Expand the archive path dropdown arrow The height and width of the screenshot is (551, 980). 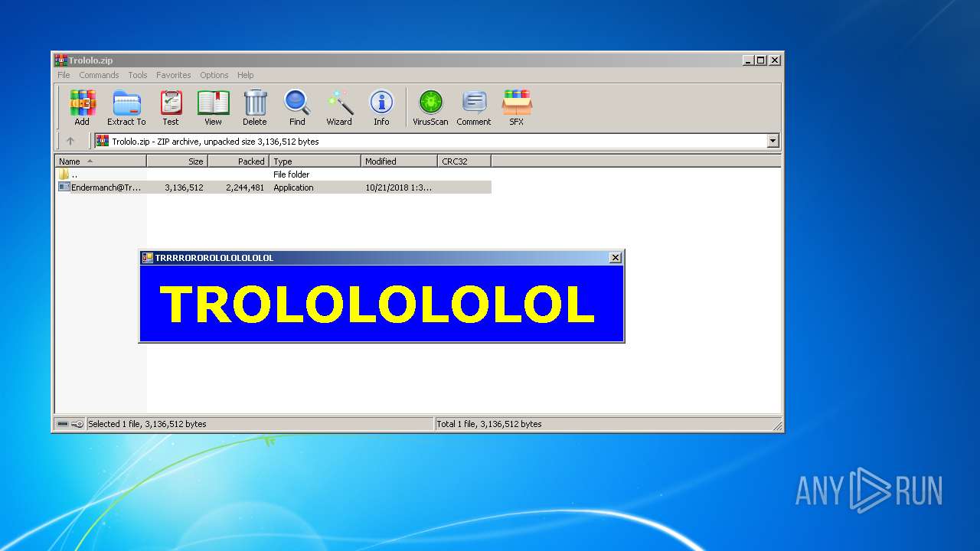pos(773,141)
